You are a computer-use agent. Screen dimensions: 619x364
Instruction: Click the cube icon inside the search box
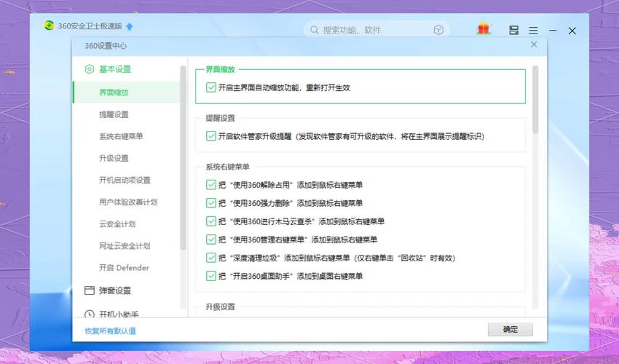[438, 30]
